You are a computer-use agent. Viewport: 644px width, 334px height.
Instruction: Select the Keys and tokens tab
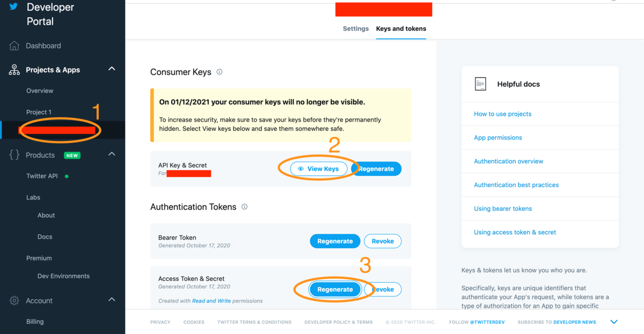[x=401, y=28]
